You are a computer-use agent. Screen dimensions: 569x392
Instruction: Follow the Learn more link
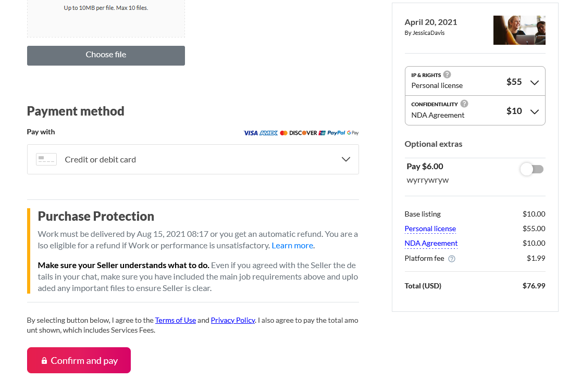click(x=293, y=246)
